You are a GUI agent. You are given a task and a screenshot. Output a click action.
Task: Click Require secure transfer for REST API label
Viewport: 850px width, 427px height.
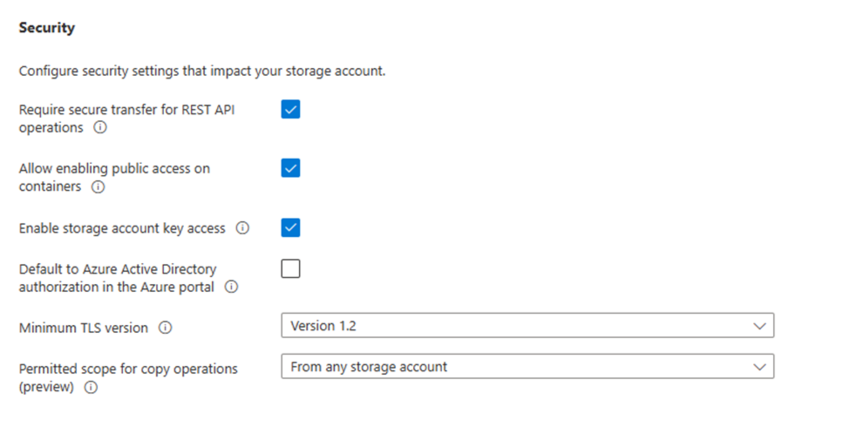127,119
